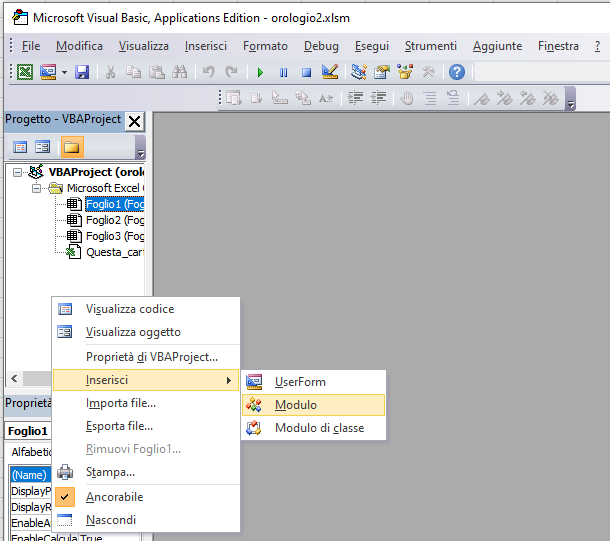Click View Code icon in Project panel
The image size is (610, 541).
tap(20, 147)
